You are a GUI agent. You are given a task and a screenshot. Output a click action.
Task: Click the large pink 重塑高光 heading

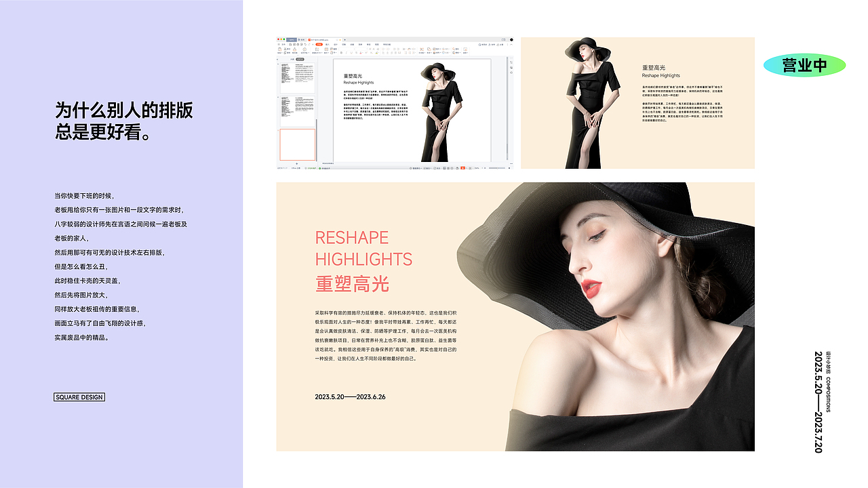point(352,283)
